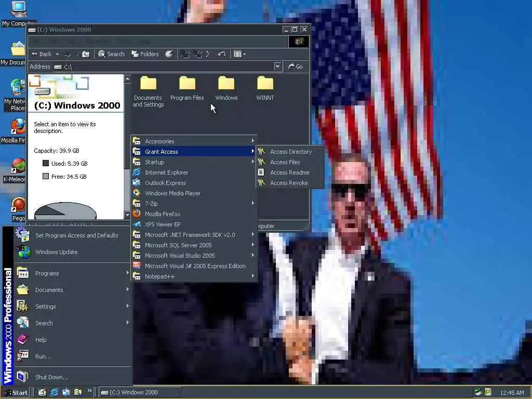
Task: Select the Program Files folder
Action: click(x=187, y=88)
